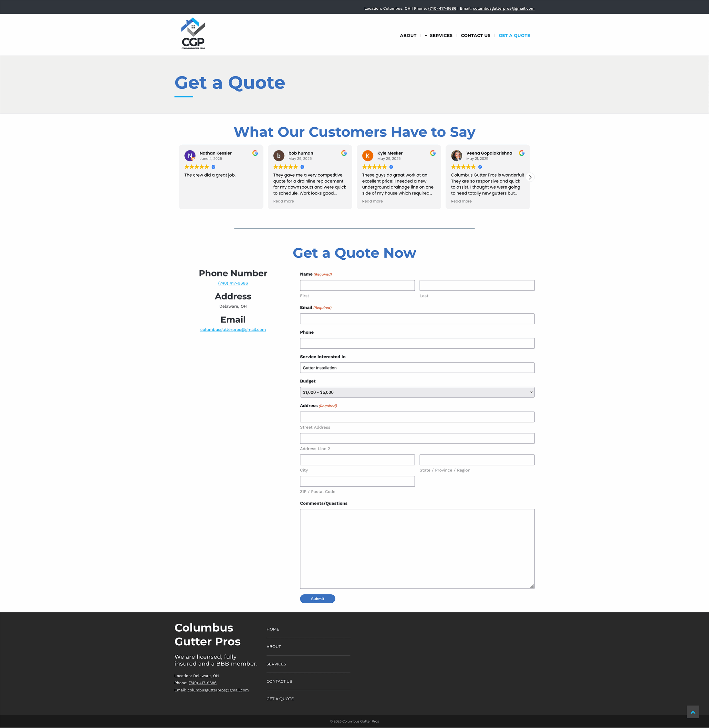Expand Read more on bob human's review
709x728 pixels.
click(283, 201)
